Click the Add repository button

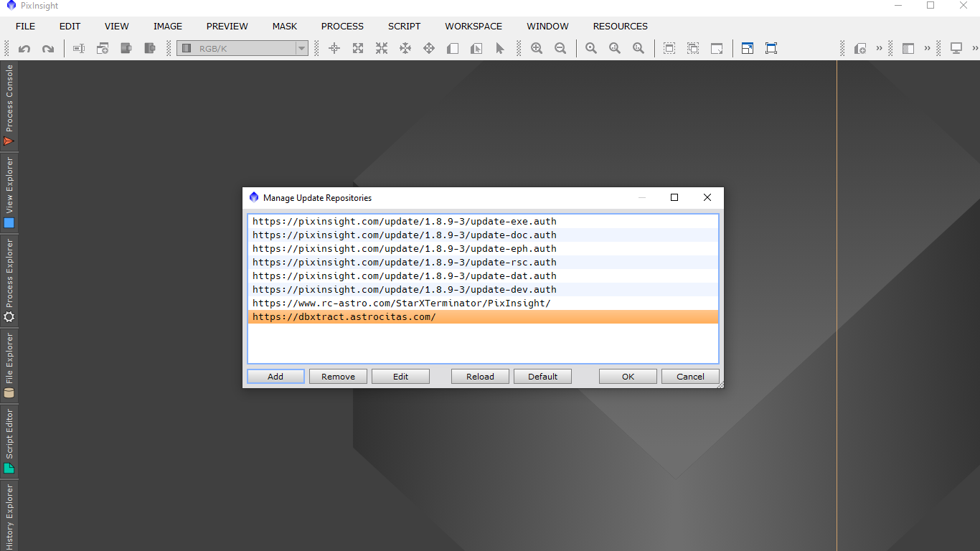275,377
